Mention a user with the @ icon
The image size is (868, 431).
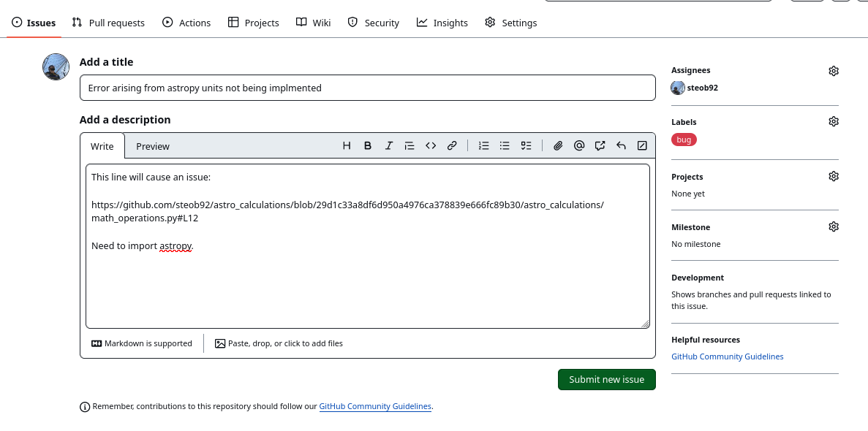[579, 145]
